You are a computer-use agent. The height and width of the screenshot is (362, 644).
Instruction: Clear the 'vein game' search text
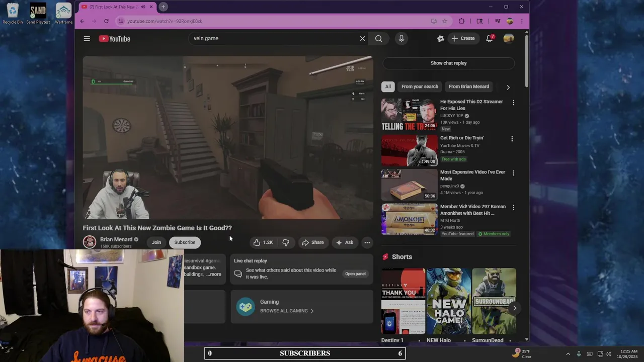362,38
